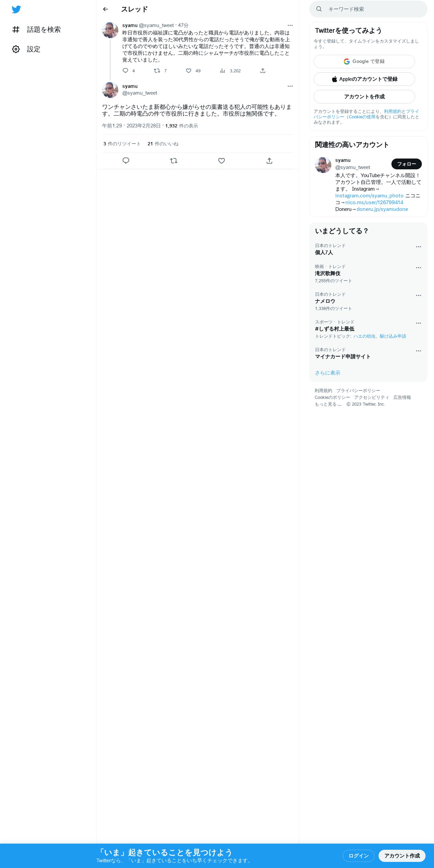Open options for the 滝沢歌舞伎 trend
The height and width of the screenshot is (868, 434).
(418, 268)
